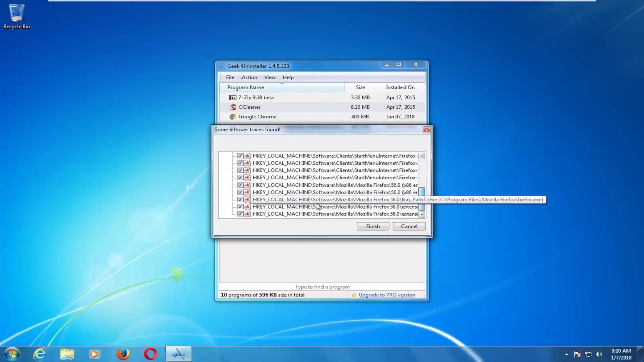Click the registry value icon of the bottom trace row
The image size is (644, 362).
click(x=247, y=214)
